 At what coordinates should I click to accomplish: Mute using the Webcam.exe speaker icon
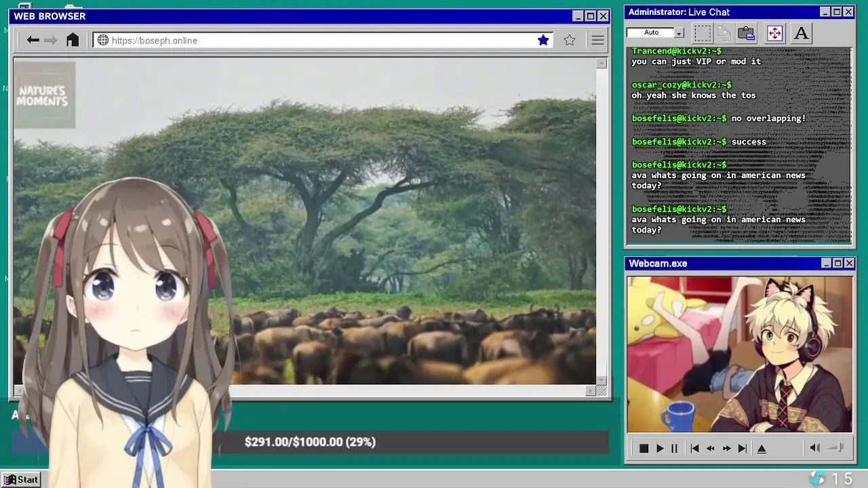click(814, 448)
